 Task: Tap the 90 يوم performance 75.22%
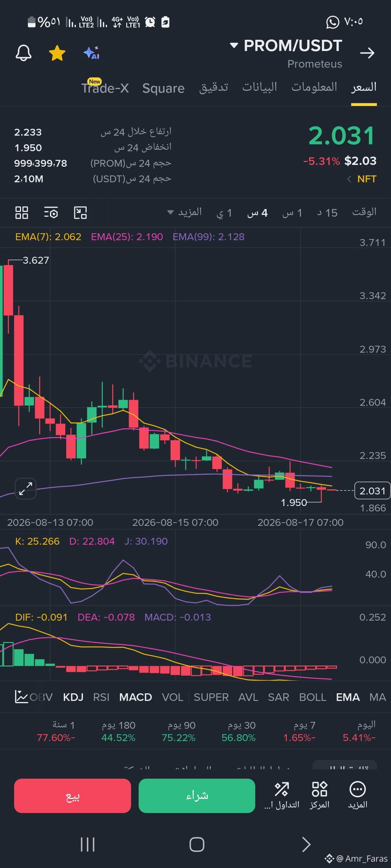(x=178, y=731)
